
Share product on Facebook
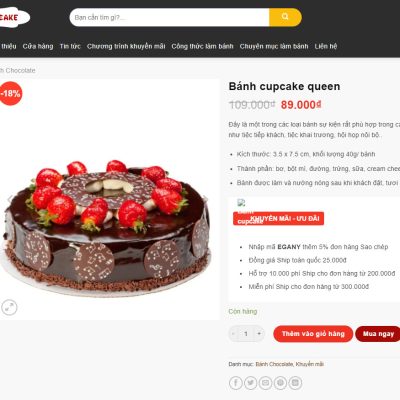(236, 383)
